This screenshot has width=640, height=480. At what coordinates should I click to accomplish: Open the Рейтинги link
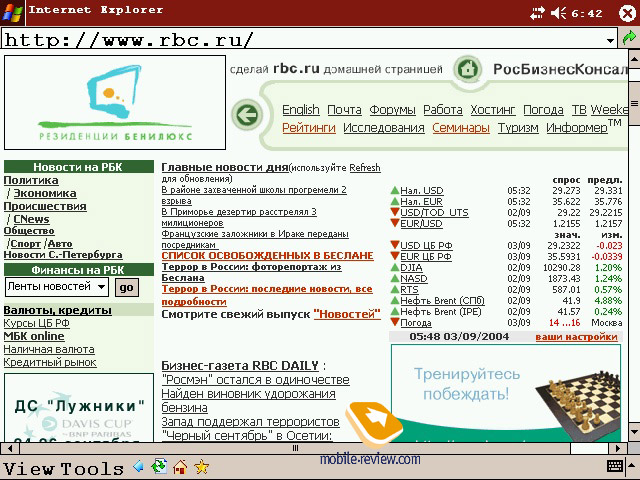click(309, 128)
